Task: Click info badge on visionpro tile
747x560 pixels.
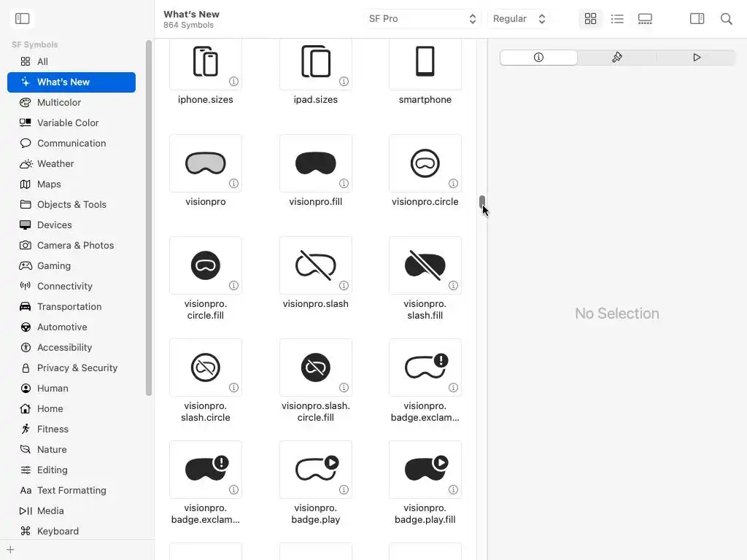Action: click(233, 183)
